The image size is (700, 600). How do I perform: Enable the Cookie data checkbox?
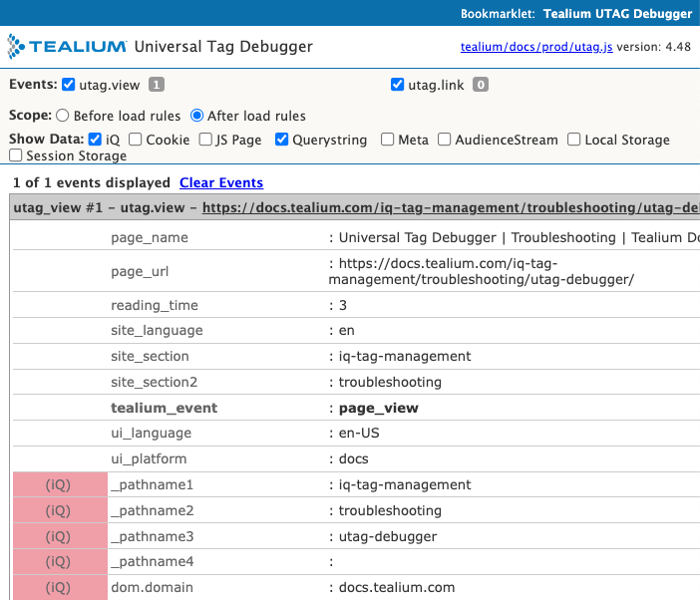(136, 140)
